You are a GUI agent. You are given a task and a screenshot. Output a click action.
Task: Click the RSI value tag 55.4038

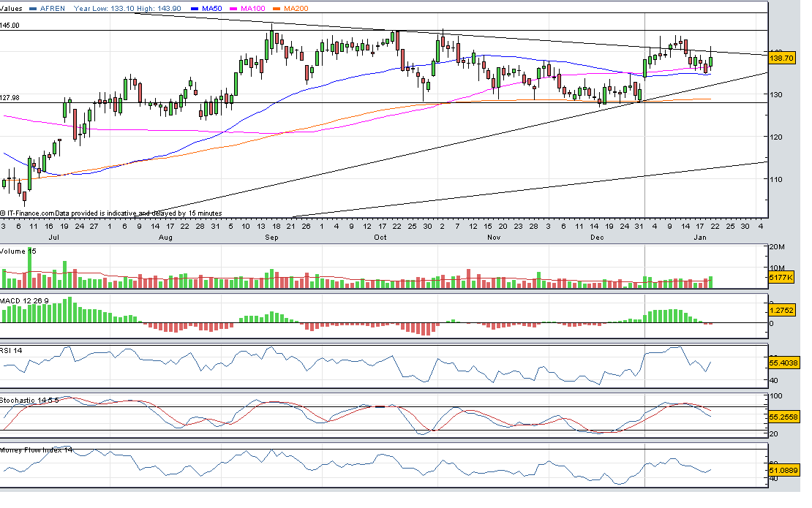pos(783,362)
